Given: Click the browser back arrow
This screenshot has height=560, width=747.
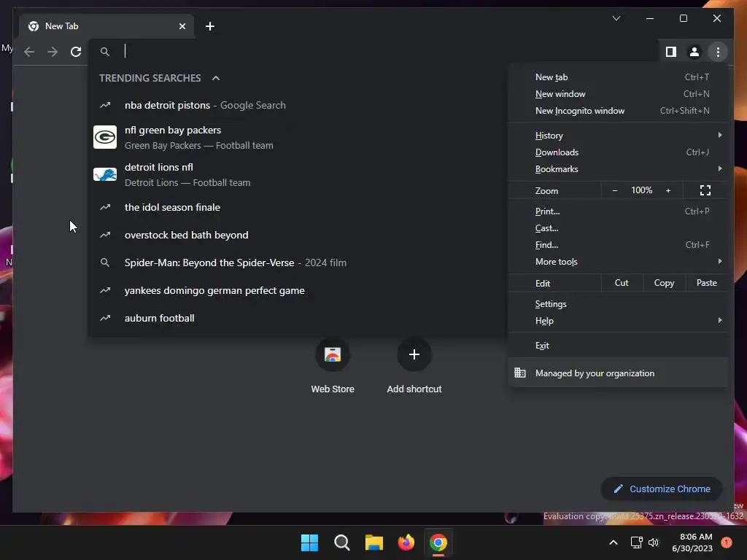Looking at the screenshot, I should click(29, 52).
